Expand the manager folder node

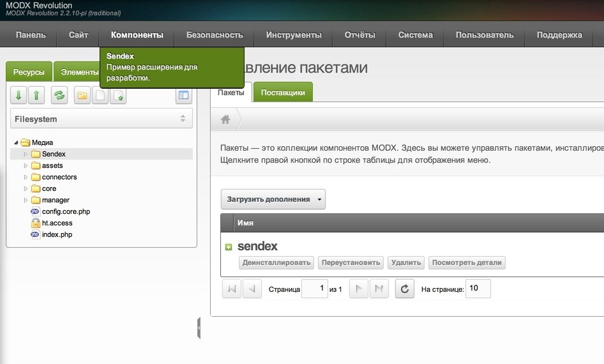click(x=26, y=201)
